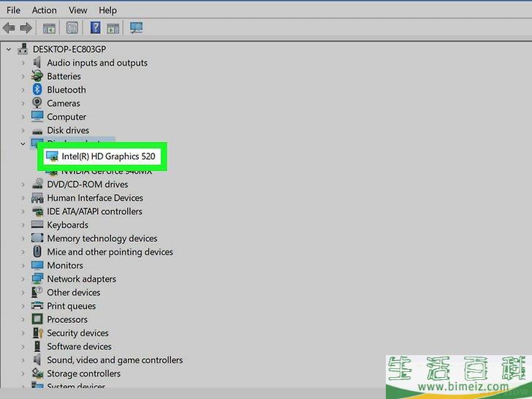
Task: Expand the Keyboards category arrow
Action: pyautogui.click(x=23, y=225)
